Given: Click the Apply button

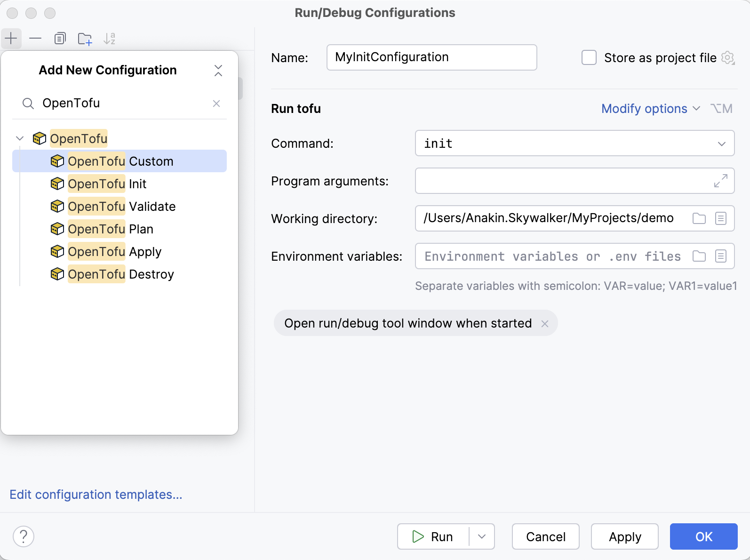Looking at the screenshot, I should click(625, 536).
